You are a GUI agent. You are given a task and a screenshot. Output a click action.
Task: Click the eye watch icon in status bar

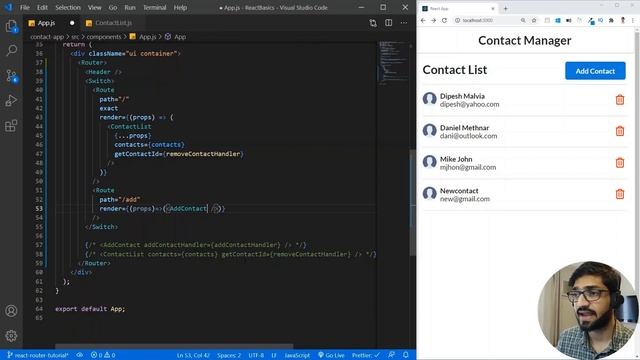click(x=80, y=355)
